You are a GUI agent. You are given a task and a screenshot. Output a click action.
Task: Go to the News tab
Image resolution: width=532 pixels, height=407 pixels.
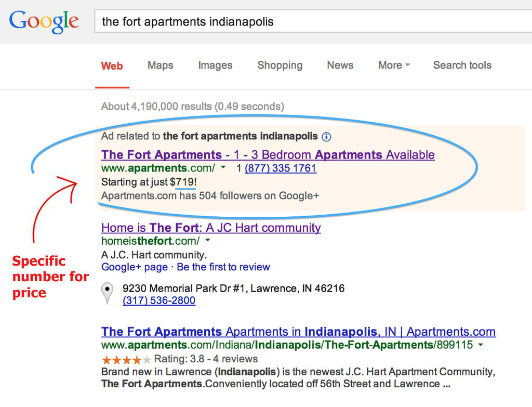340,65
